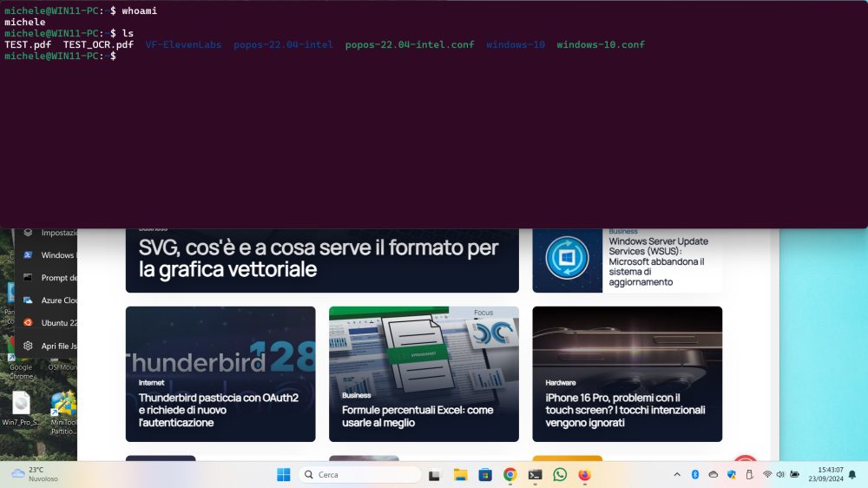Screen dimensions: 868x488
Task: Click the WSUS article thumbnail image
Action: [x=567, y=260]
